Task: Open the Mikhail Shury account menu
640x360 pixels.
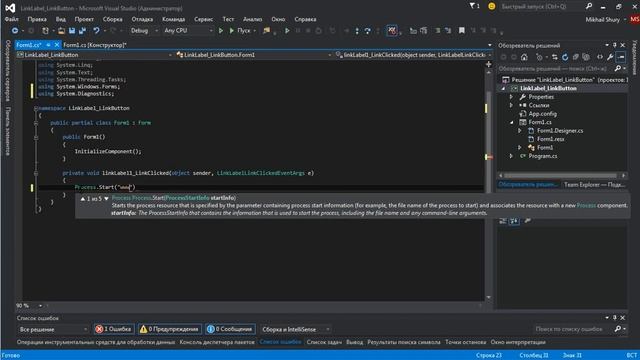Action: pyautogui.click(x=605, y=20)
